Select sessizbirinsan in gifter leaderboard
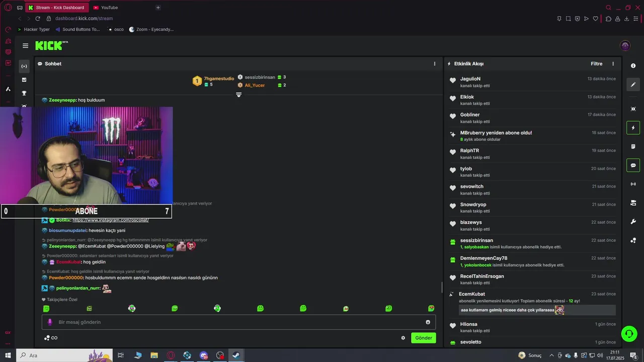 (260, 77)
